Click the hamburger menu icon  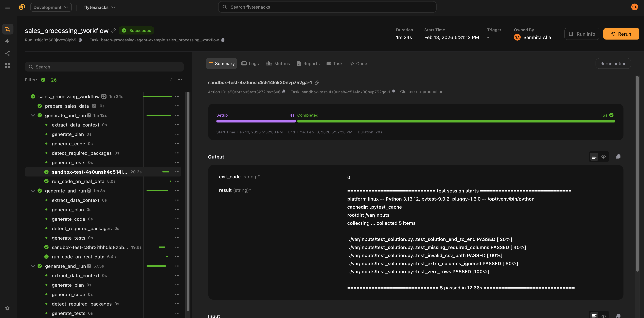pos(8,7)
